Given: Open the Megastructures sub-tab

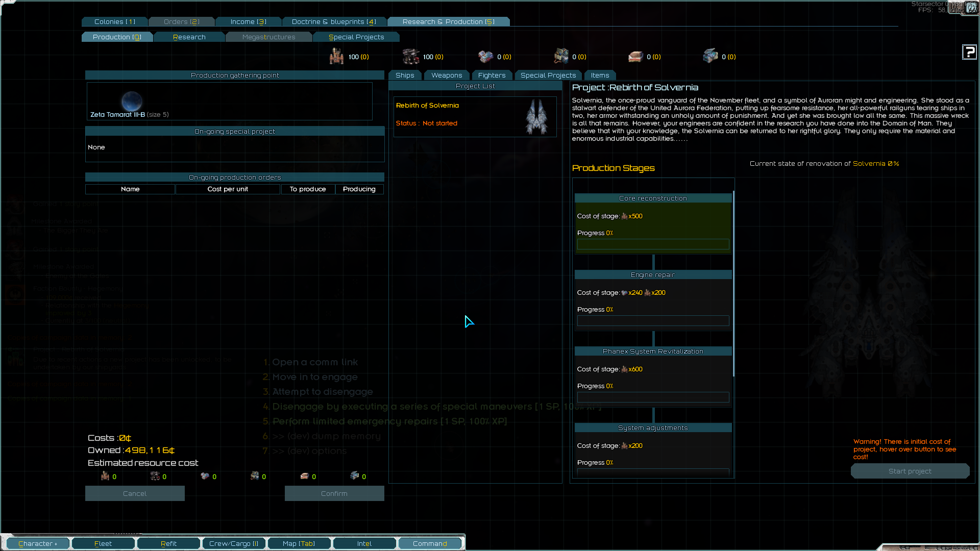Looking at the screenshot, I should tap(269, 37).
